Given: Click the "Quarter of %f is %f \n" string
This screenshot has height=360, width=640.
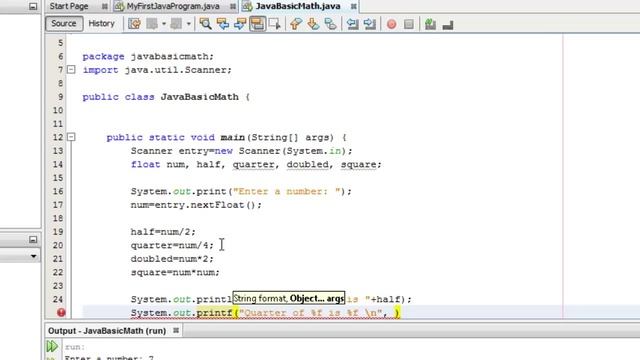Looking at the screenshot, I should [x=311, y=313].
